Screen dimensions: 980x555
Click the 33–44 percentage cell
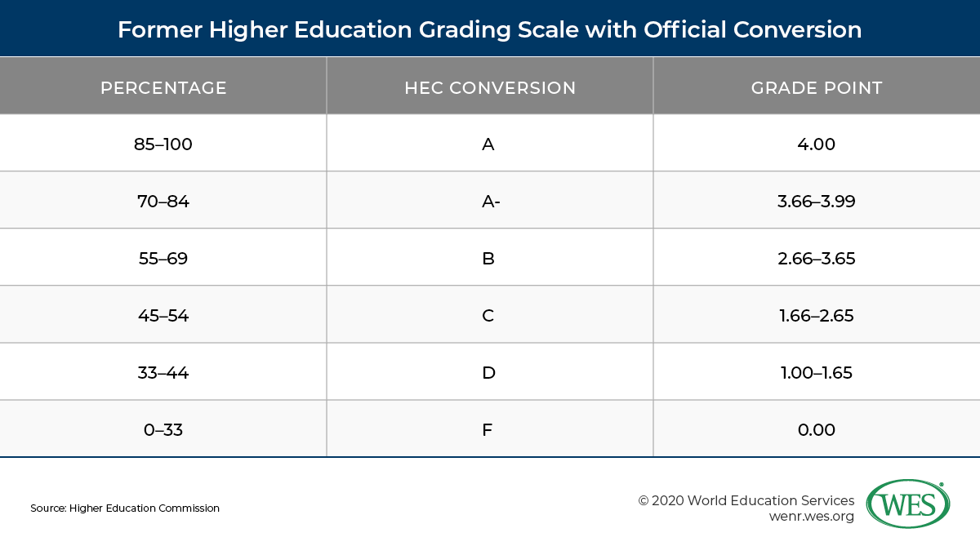point(163,373)
